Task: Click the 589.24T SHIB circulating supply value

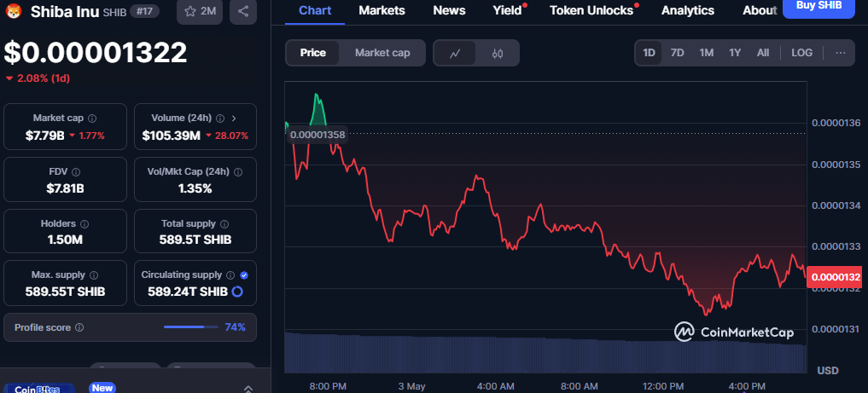Action: [x=187, y=292]
